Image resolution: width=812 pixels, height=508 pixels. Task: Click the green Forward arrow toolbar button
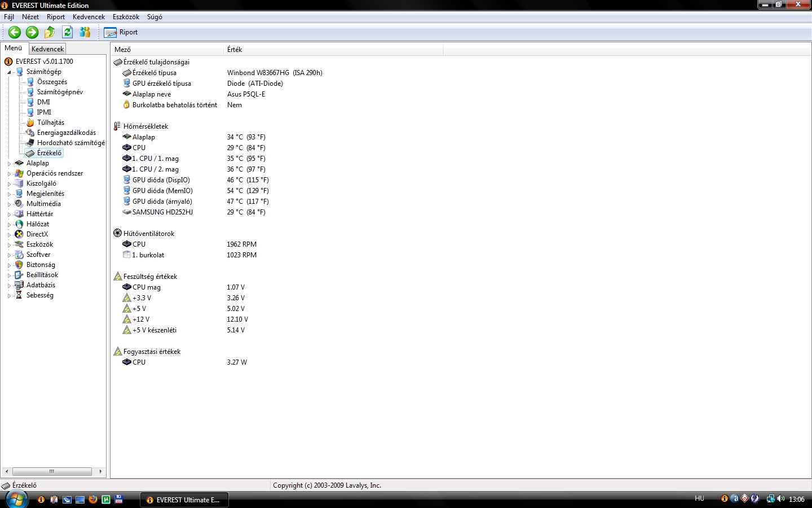(32, 32)
